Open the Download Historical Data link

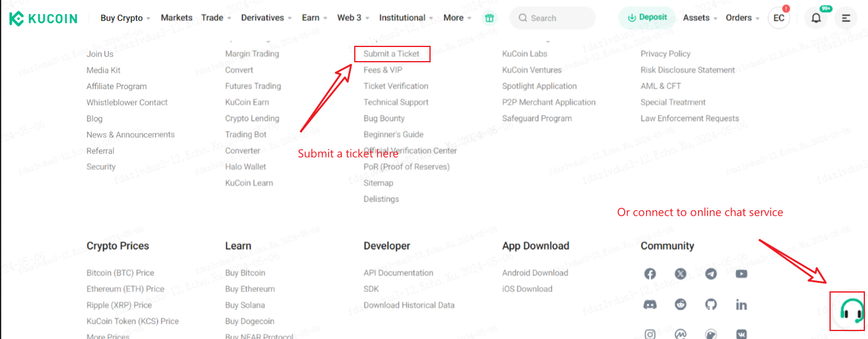pyautogui.click(x=409, y=305)
